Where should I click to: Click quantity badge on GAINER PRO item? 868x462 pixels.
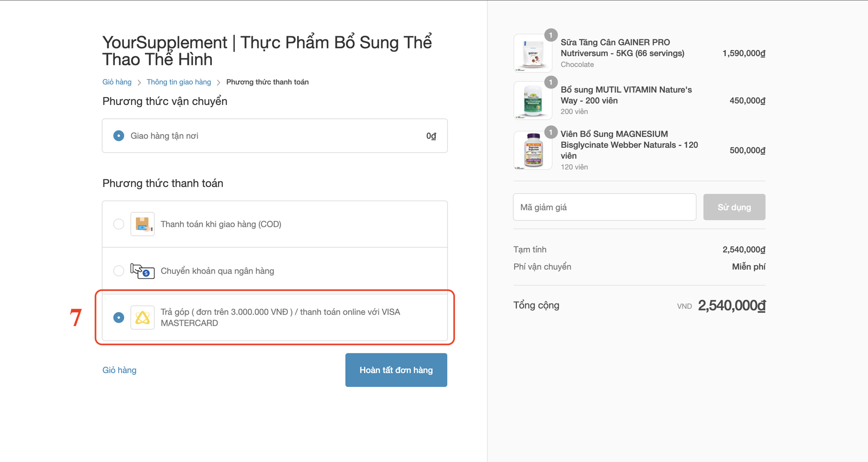tap(551, 35)
